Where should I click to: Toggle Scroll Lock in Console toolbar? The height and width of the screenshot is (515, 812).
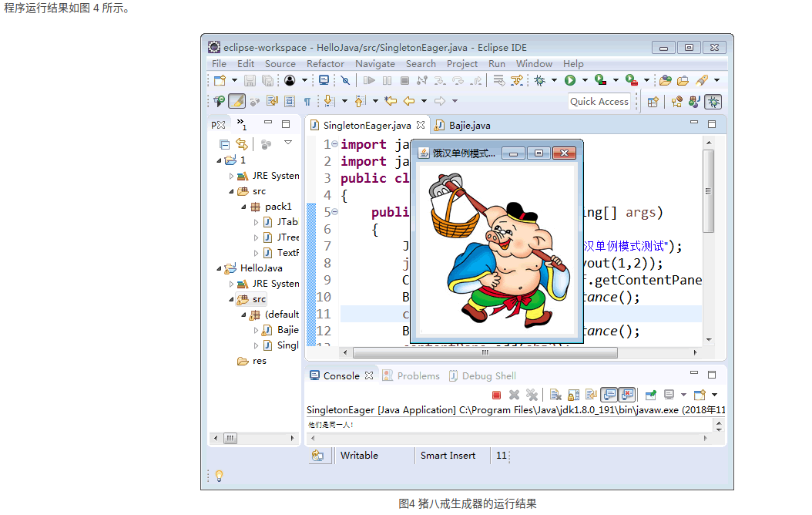click(573, 396)
